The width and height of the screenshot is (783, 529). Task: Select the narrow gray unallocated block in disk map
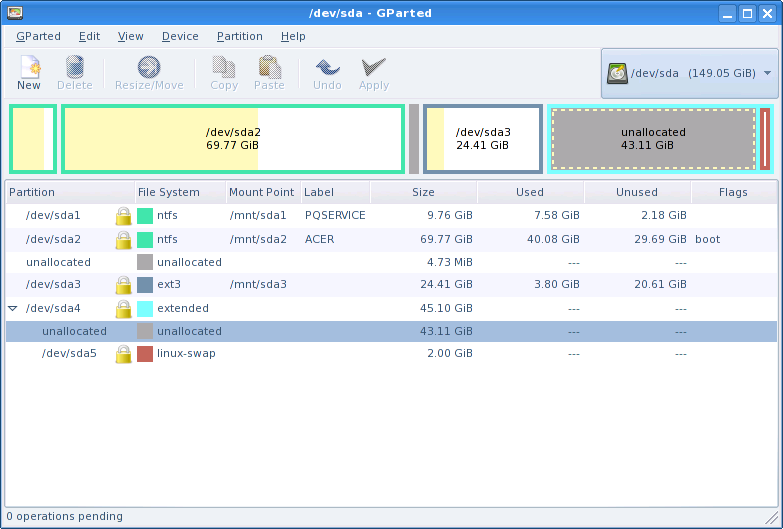pyautogui.click(x=414, y=139)
